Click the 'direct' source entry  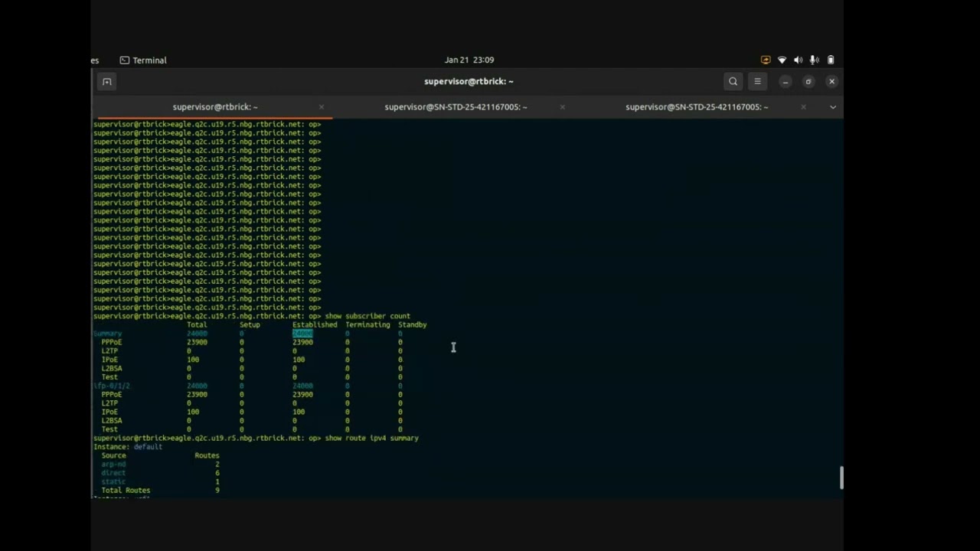click(x=113, y=473)
